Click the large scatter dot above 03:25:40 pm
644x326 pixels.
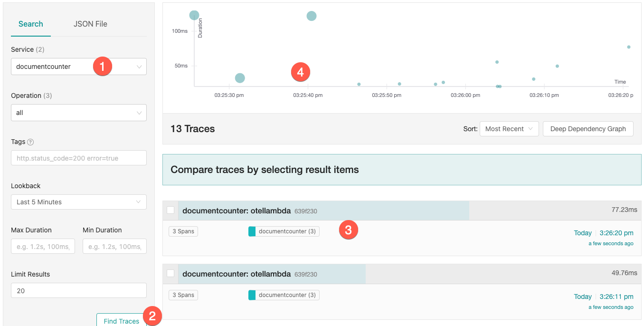click(x=312, y=16)
